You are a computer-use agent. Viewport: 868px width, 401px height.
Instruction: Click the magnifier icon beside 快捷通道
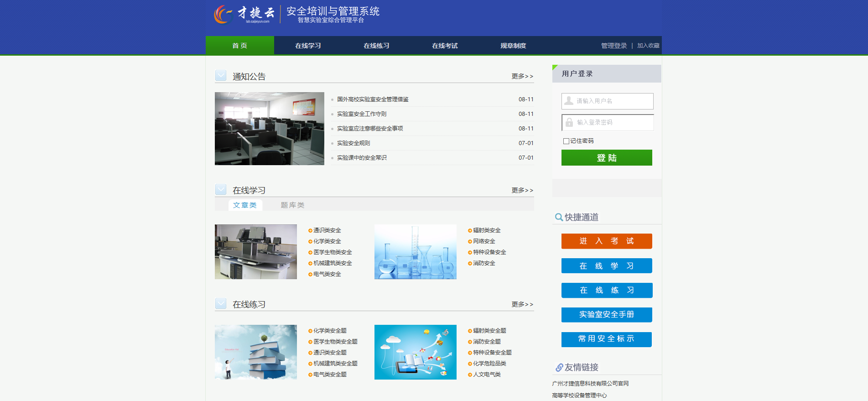tap(558, 217)
